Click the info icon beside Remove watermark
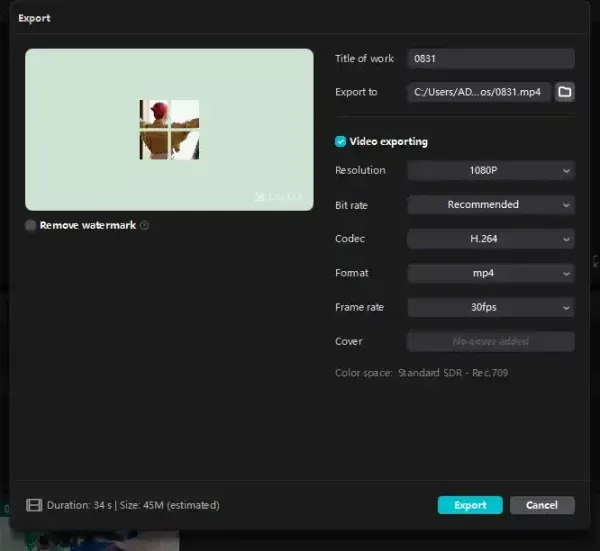The image size is (600, 551). pos(145,226)
